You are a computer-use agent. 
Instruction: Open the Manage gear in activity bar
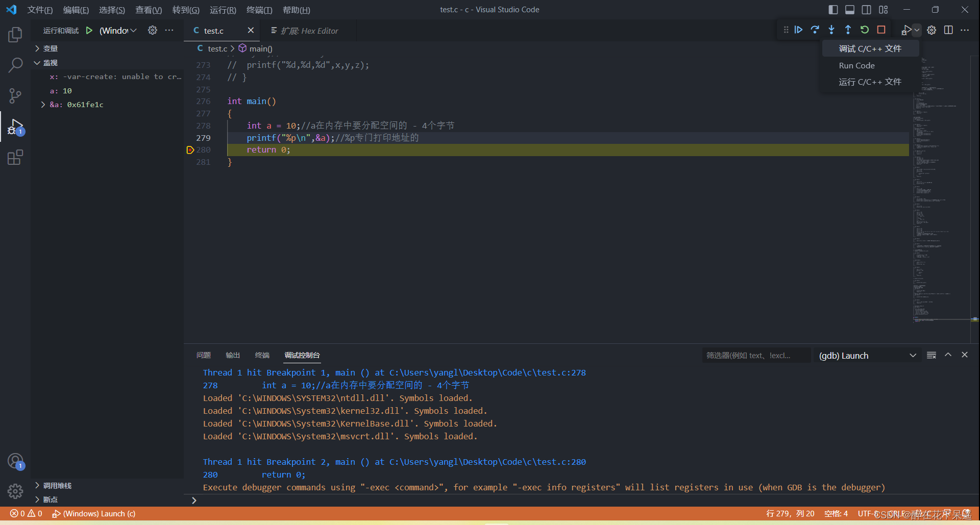click(x=15, y=491)
